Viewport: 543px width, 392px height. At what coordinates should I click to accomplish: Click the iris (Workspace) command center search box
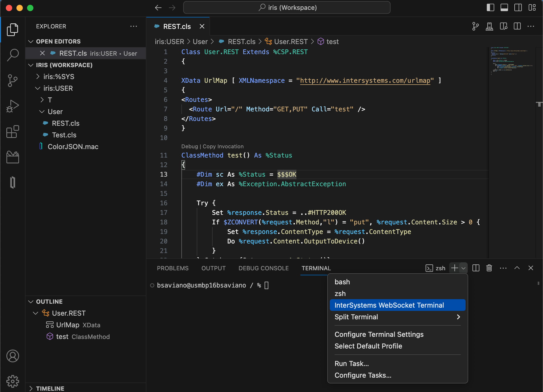pos(287,7)
